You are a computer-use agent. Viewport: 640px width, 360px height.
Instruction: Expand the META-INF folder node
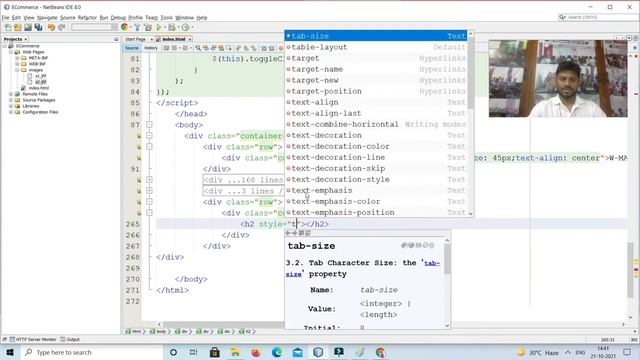[17, 58]
